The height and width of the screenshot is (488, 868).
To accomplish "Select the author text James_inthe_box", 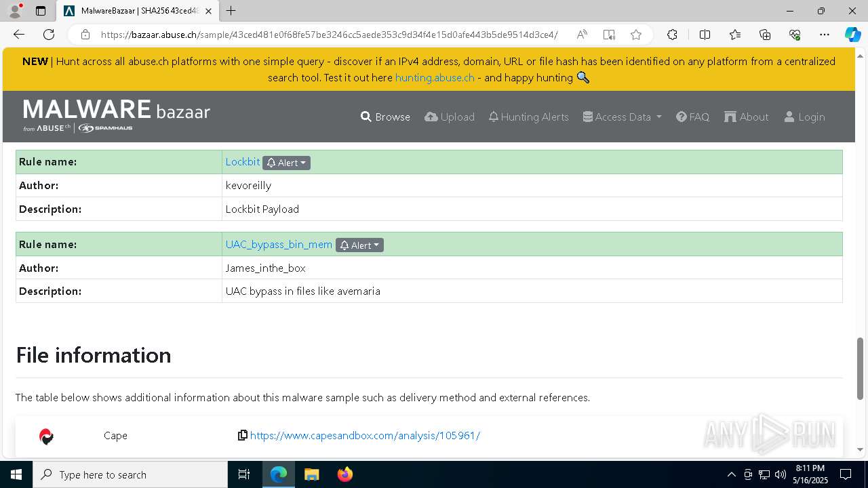I will [x=265, y=268].
